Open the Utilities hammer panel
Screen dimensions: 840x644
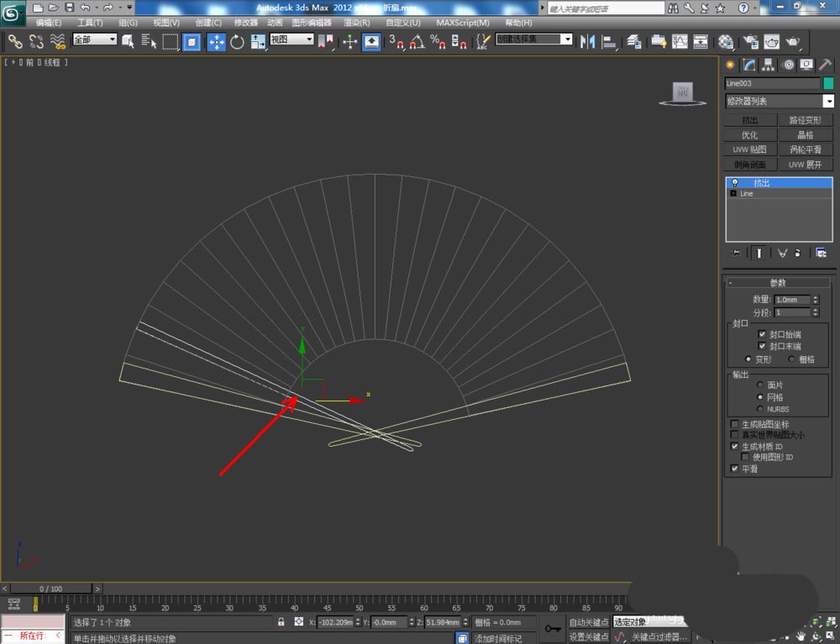click(x=825, y=65)
